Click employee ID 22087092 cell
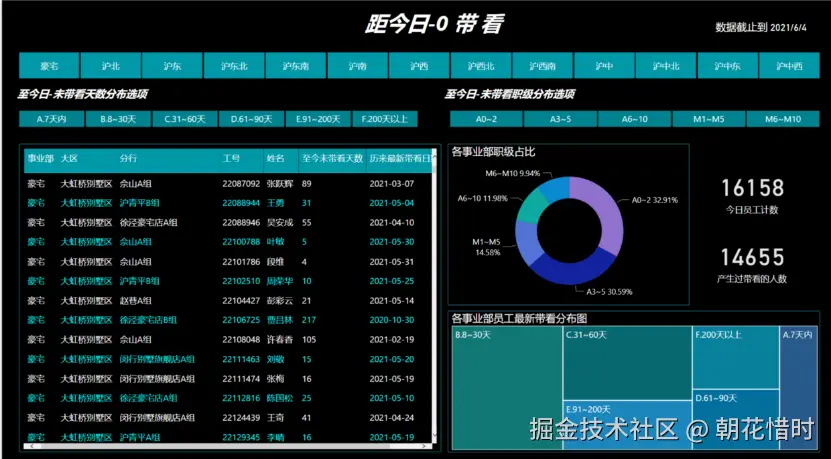The height and width of the screenshot is (459, 831). point(241,184)
